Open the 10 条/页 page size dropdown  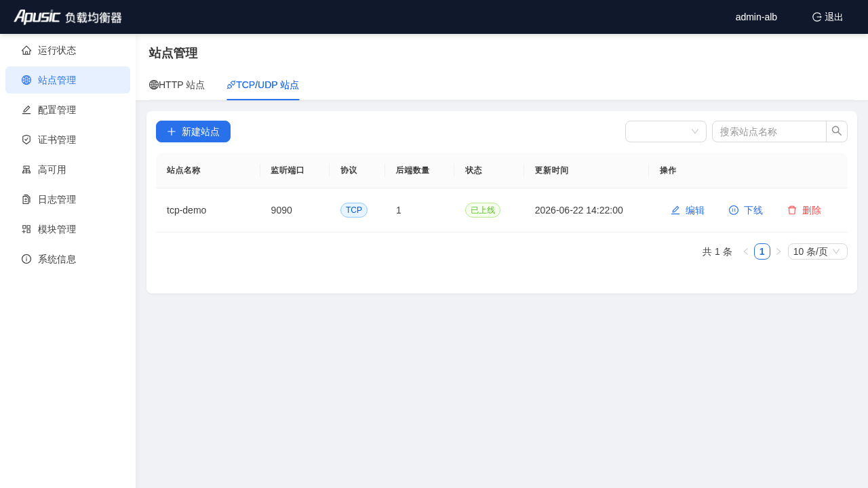click(x=818, y=251)
